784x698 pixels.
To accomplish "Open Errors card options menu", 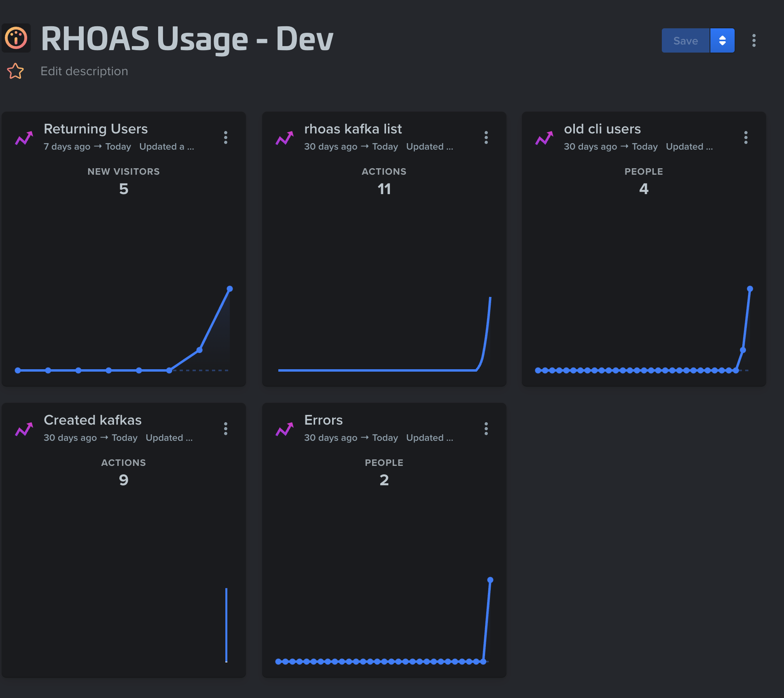I will coord(486,429).
